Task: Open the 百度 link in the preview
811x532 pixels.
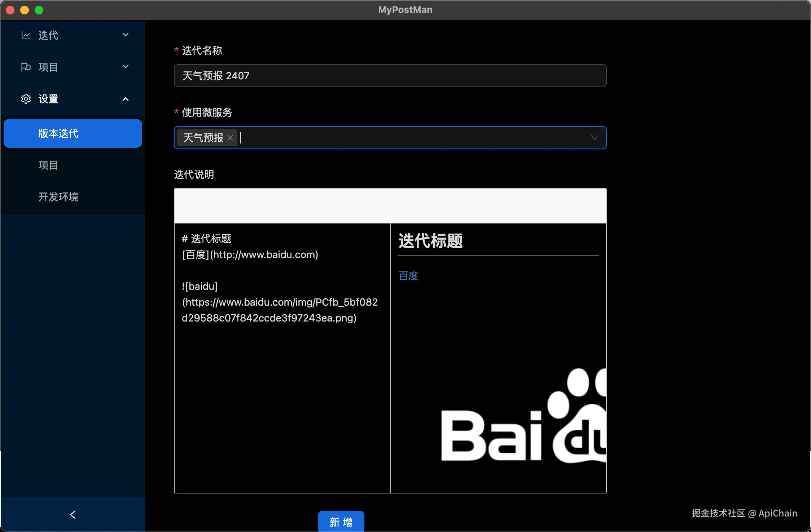Action: (408, 276)
